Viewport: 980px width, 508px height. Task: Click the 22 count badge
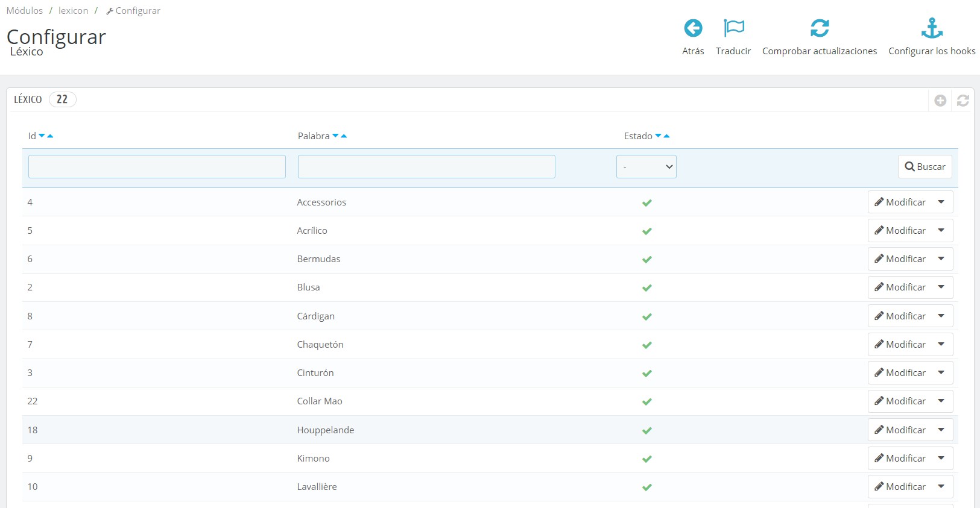point(62,99)
